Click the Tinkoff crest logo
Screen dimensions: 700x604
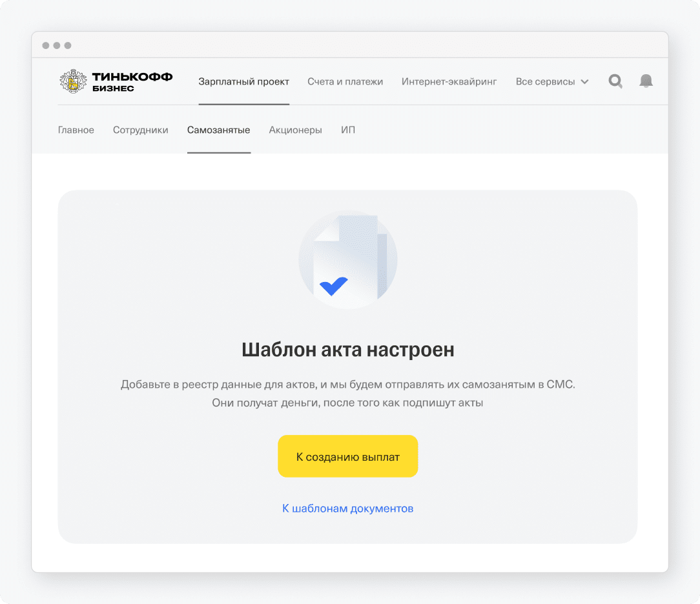coord(73,81)
